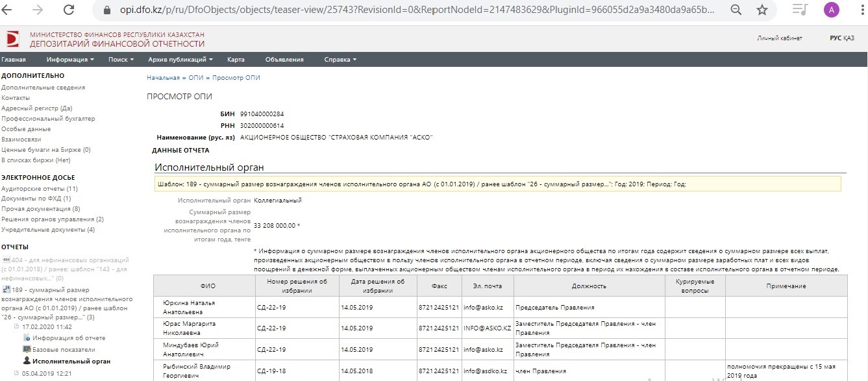Open Контакты sidebar link

[16, 97]
